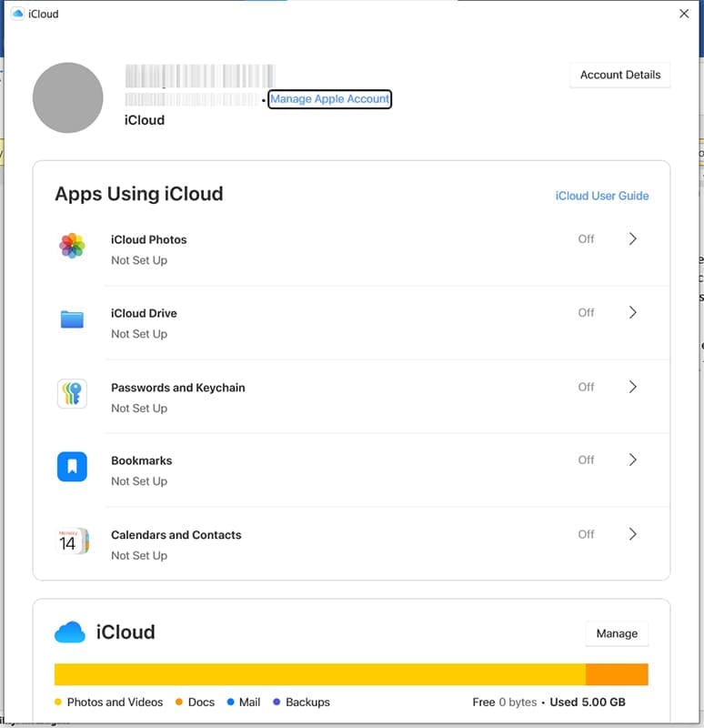Open the Manage Apple Account link
Screen dimensions: 704x728
coord(330,99)
